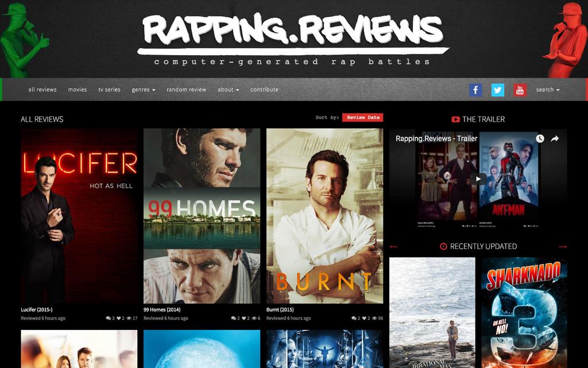The width and height of the screenshot is (588, 368).
Task: Click 99 Homes views eye icon
Action: [x=254, y=318]
